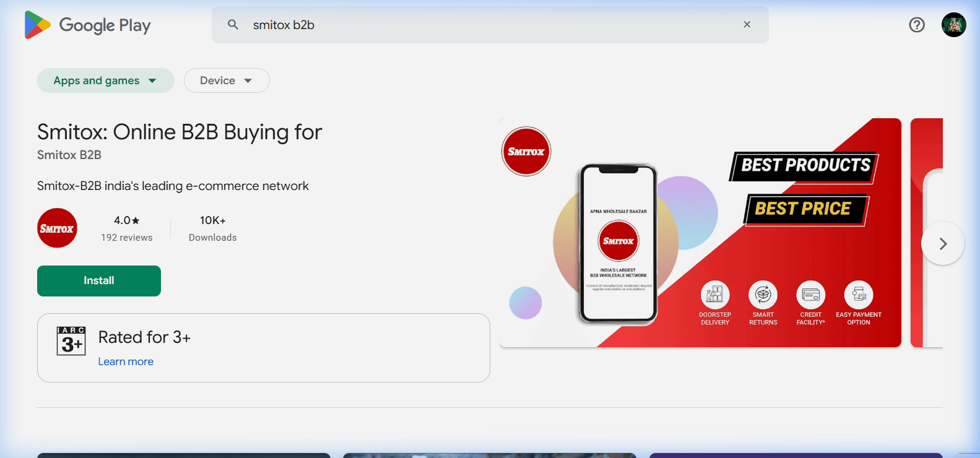
Task: Focus the search field containing smitox b2b
Action: tap(490, 25)
